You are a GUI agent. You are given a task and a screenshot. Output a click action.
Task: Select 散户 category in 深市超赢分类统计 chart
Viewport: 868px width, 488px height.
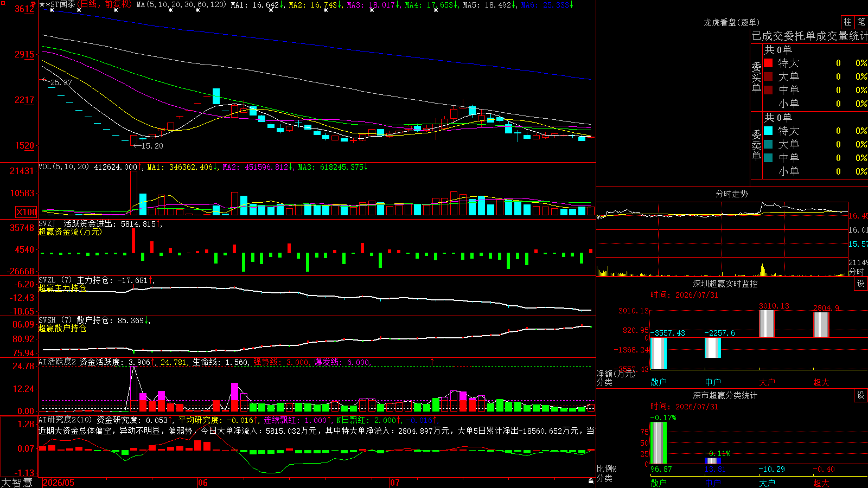[x=659, y=483]
